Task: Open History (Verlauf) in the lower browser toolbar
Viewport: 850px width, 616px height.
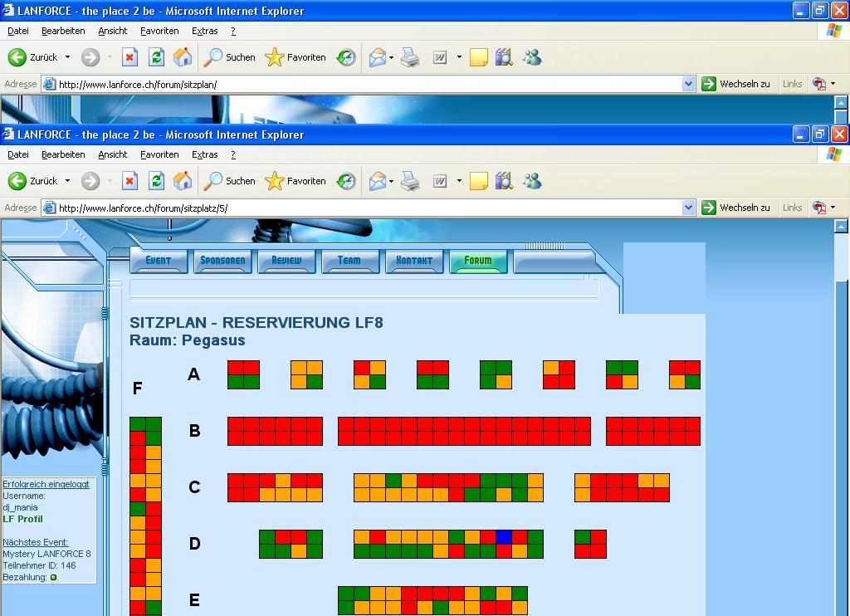Action: 346,181
